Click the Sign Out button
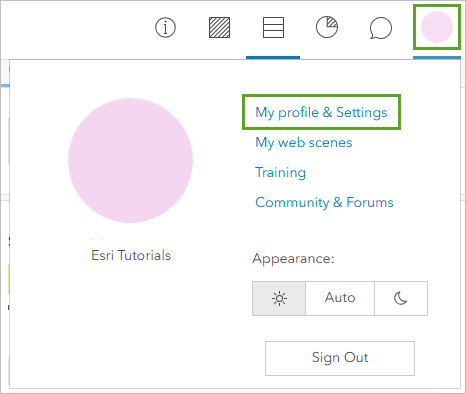 pyautogui.click(x=340, y=358)
